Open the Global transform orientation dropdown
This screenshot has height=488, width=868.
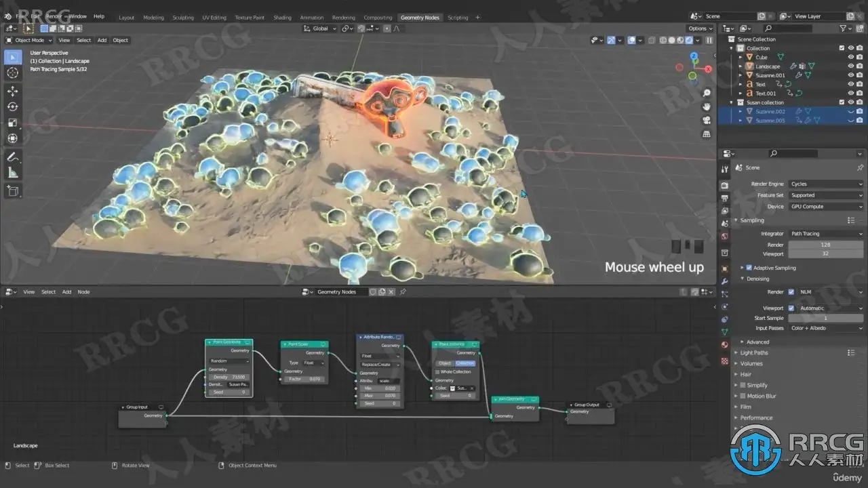coord(320,28)
